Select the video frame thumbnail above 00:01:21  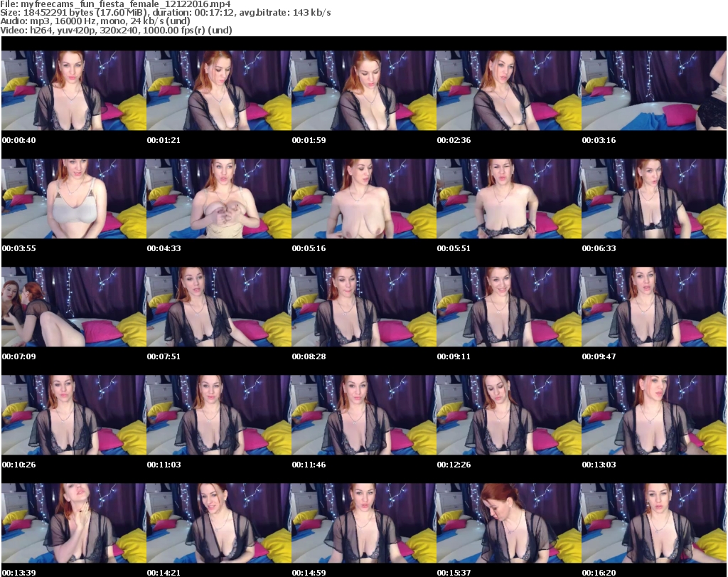coord(219,90)
